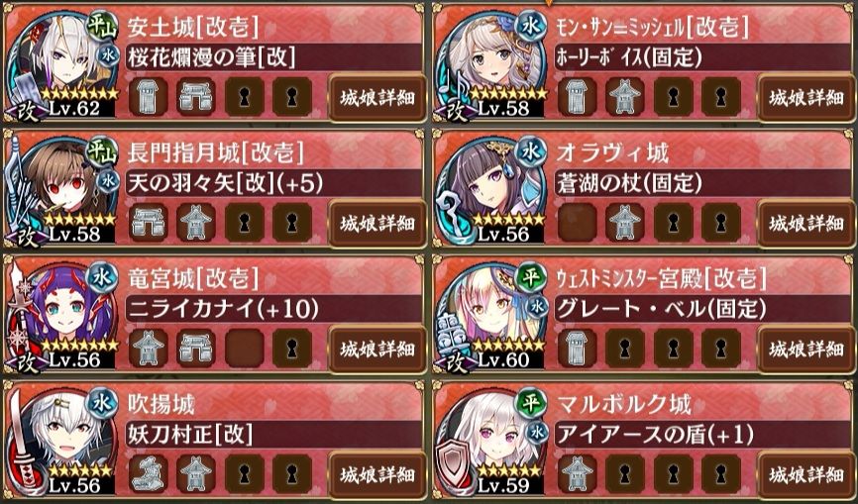Open 城娘詳細 for 安土城[改壱]
Screen dimensions: 858x504
pyautogui.click(x=377, y=98)
